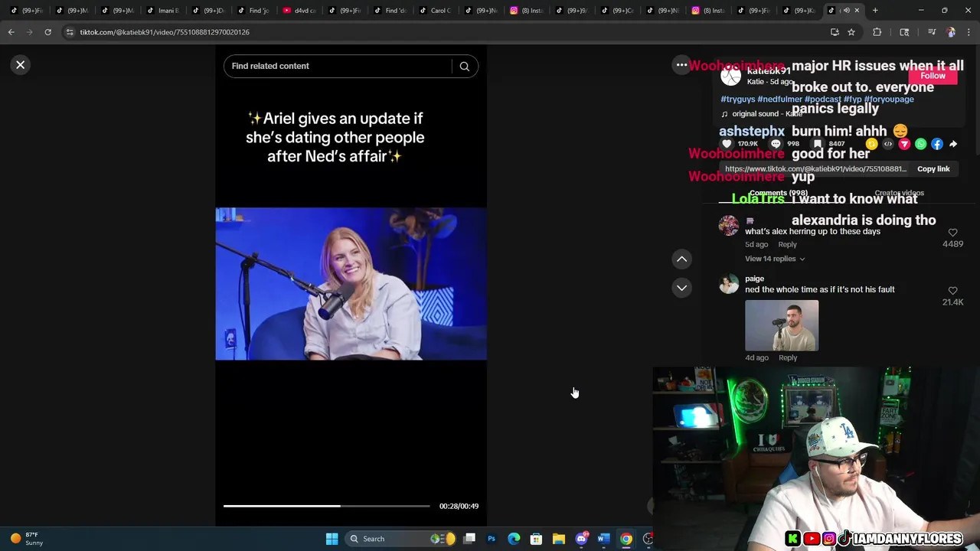Close the active TikTok browser tab
This screenshot has height=551, width=980.
[x=857, y=11]
